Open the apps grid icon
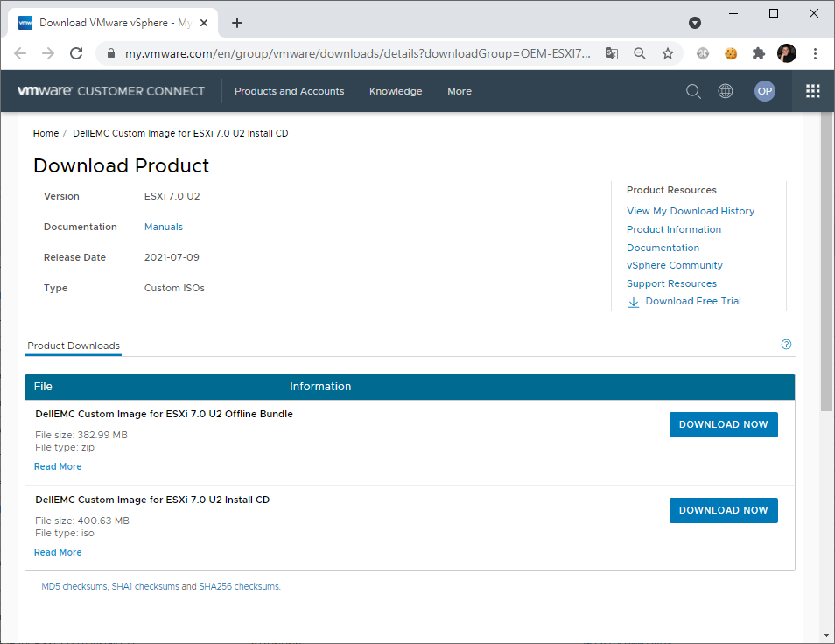This screenshot has width=835, height=644. (x=812, y=91)
